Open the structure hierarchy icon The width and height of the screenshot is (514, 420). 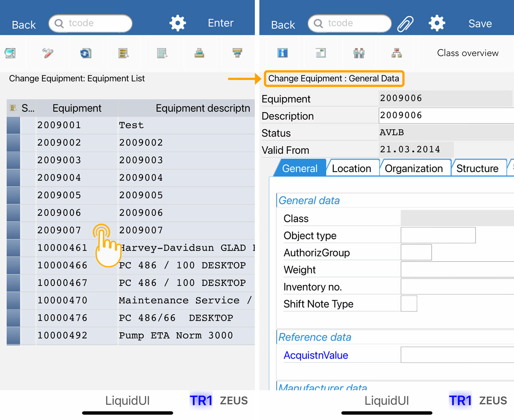tap(397, 53)
